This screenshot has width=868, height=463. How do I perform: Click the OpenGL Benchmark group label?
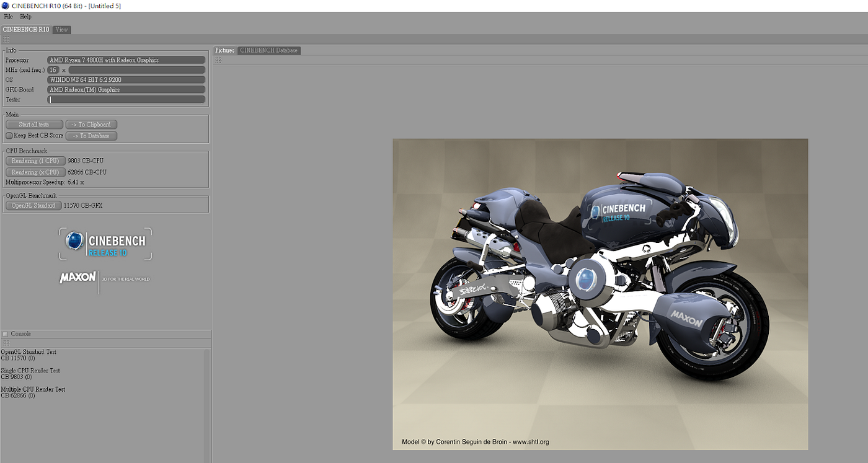[x=31, y=195]
